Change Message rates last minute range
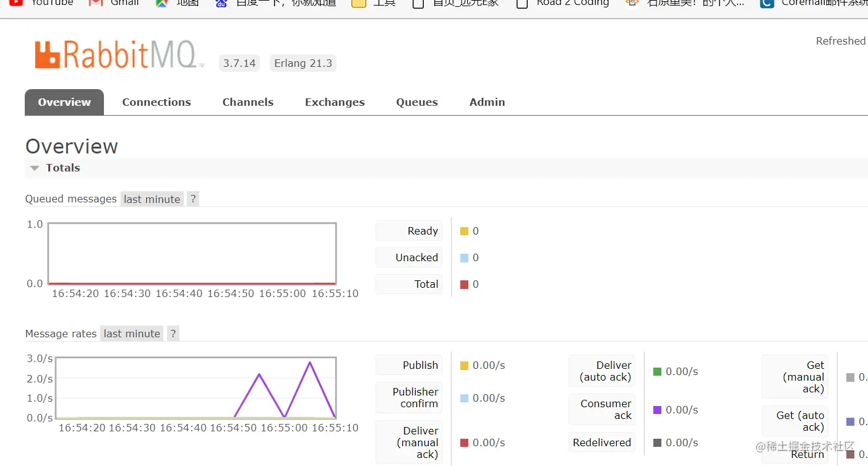 (x=132, y=334)
